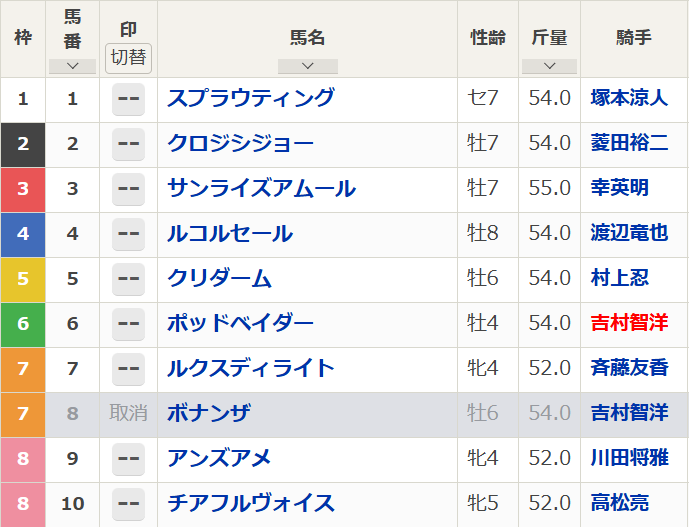Open jockey page for 川田将雅
The image size is (689, 527).
(629, 458)
